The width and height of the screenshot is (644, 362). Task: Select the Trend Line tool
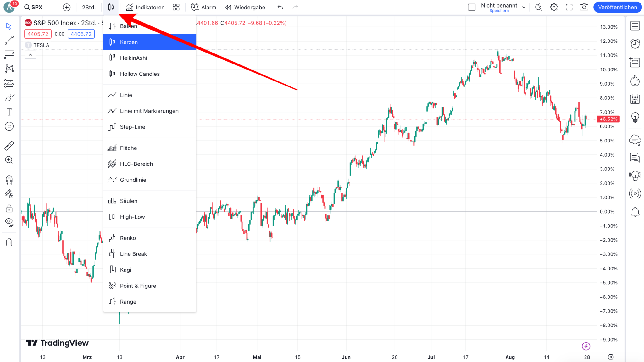click(x=9, y=40)
